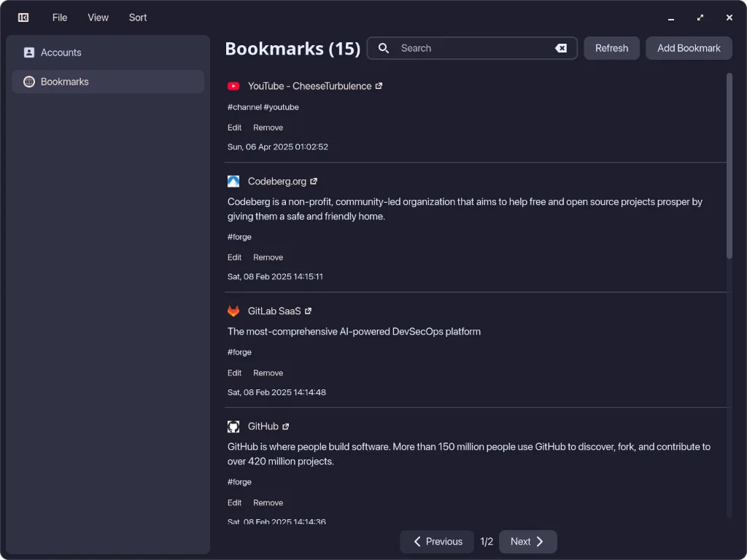Open the external link icon beside Codeberg.org
The width and height of the screenshot is (747, 560).
click(x=314, y=181)
